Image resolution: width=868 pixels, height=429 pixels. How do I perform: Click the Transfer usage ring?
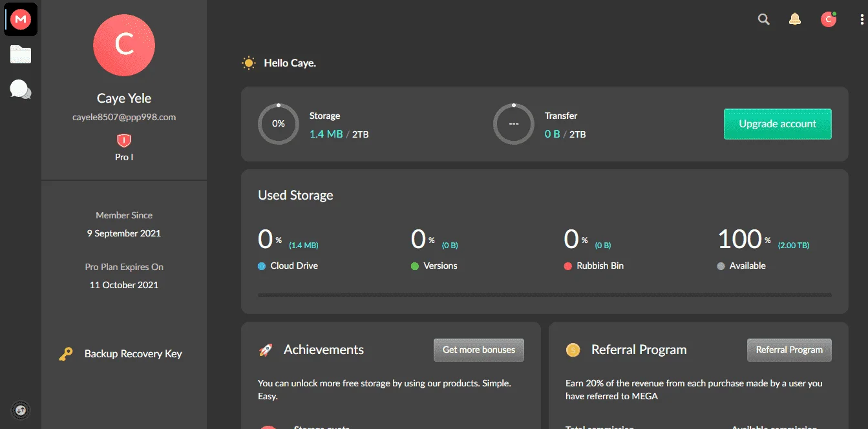pyautogui.click(x=514, y=124)
